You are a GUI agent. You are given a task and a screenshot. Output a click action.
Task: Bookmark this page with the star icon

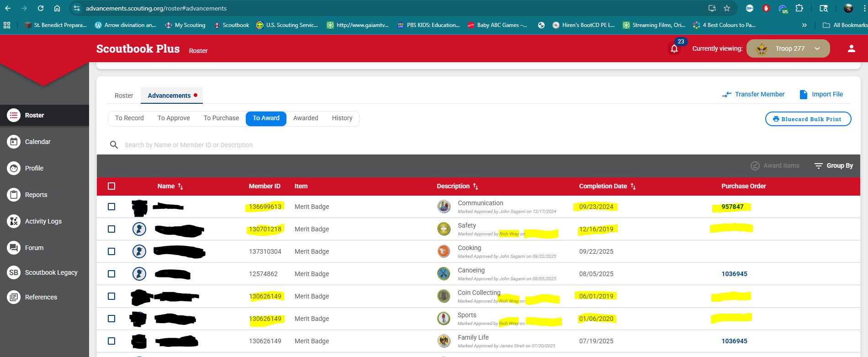[x=727, y=8]
